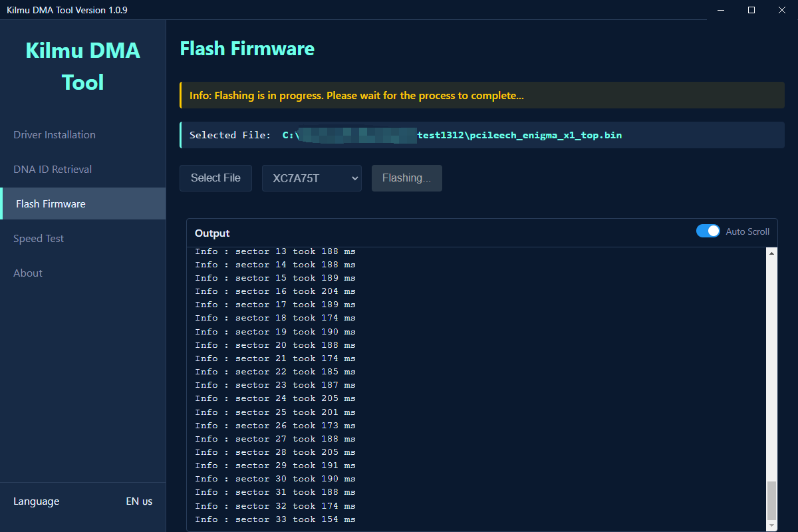The height and width of the screenshot is (532, 798).
Task: Click log line sector 13 took 188 ms
Action: 275,251
